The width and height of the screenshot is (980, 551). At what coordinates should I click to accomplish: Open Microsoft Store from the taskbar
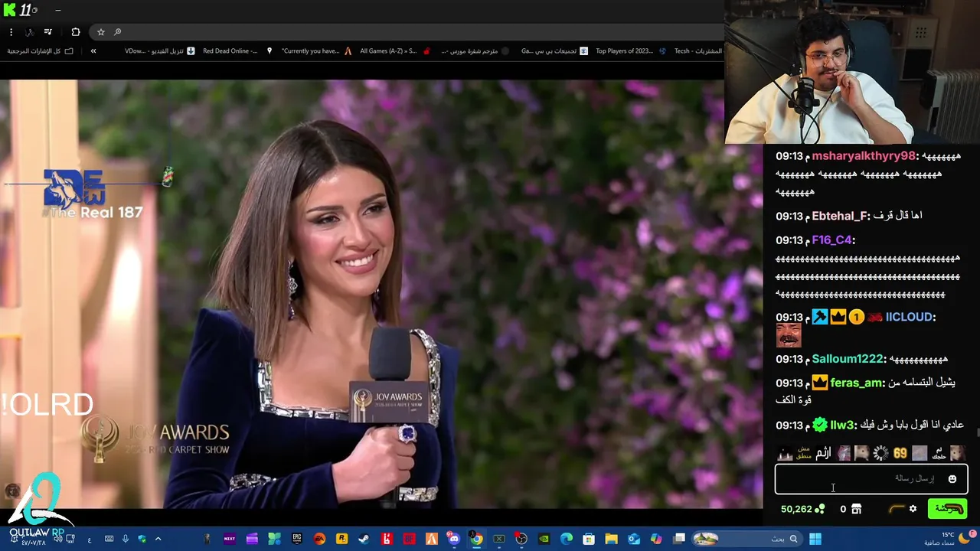[x=589, y=539]
